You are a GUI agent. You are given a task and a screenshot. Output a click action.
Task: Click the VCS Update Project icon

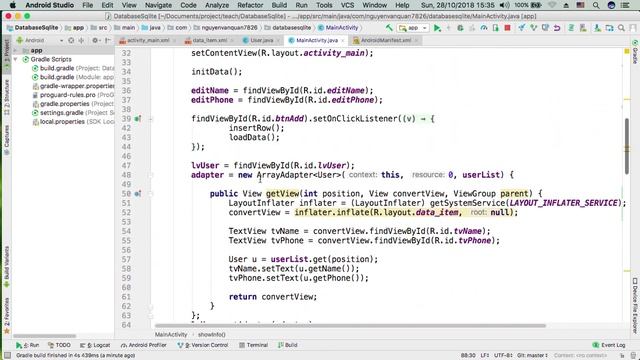[x=522, y=28]
